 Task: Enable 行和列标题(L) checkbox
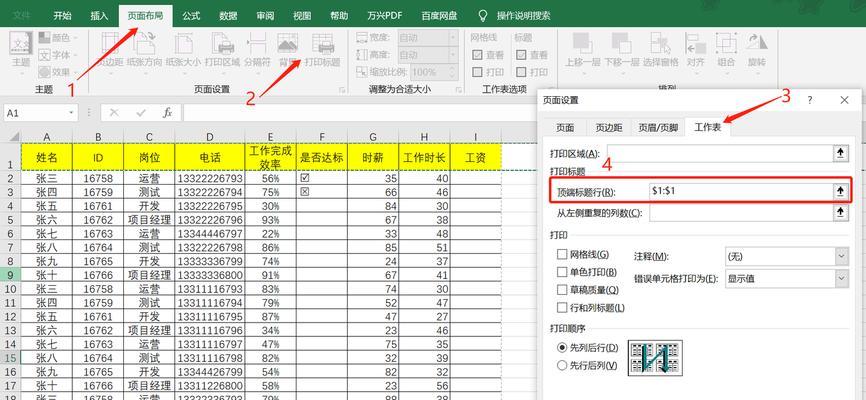562,307
